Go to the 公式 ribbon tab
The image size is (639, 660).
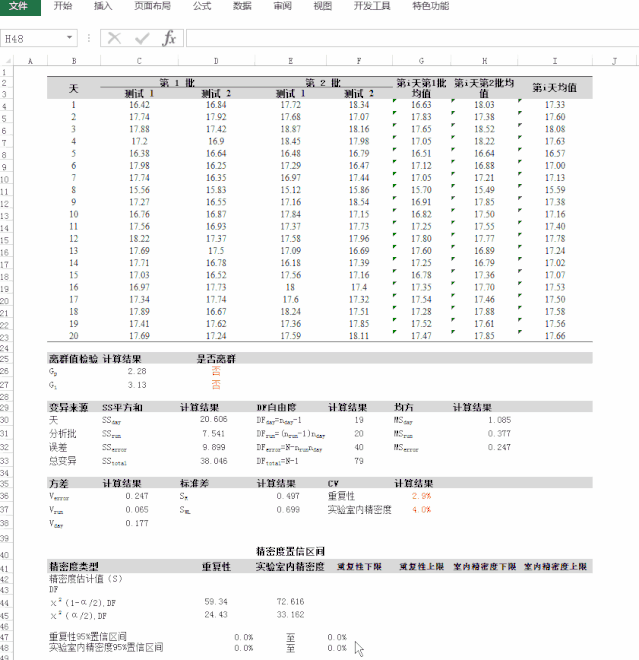click(x=201, y=6)
